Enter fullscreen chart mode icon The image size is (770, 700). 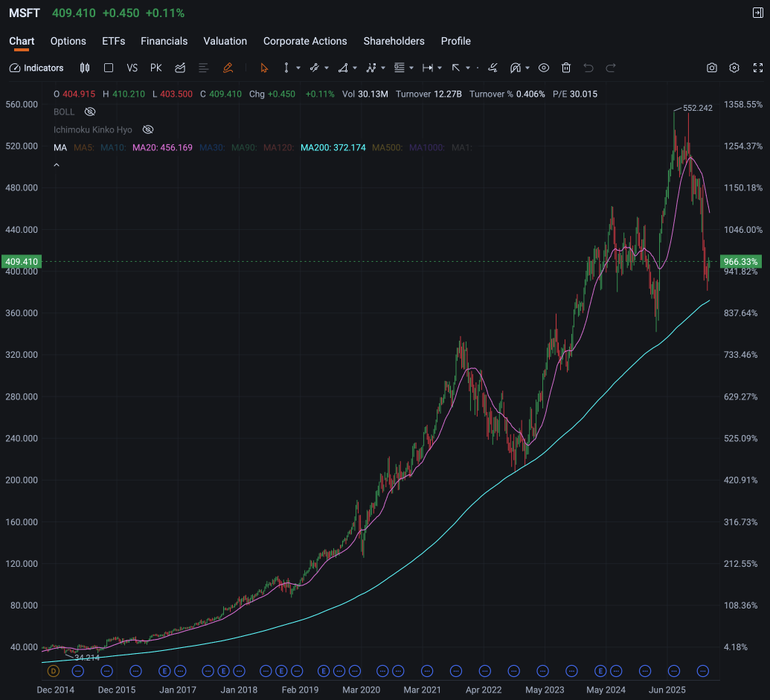click(x=758, y=68)
